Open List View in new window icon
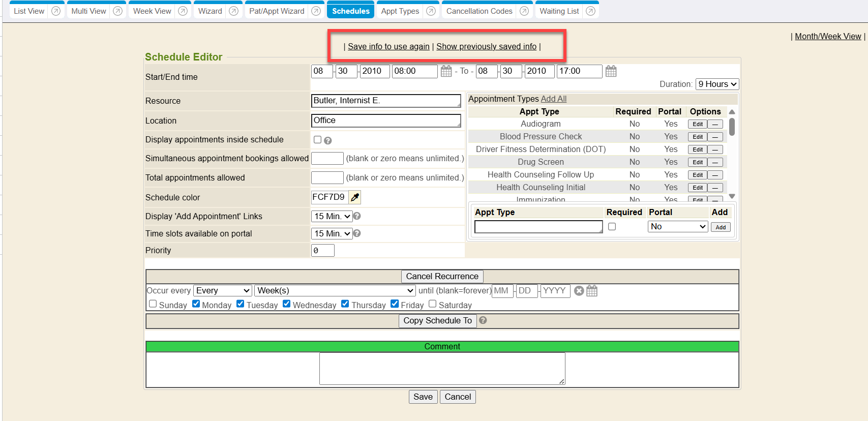Image resolution: width=868 pixels, height=421 pixels. pyautogui.click(x=56, y=11)
